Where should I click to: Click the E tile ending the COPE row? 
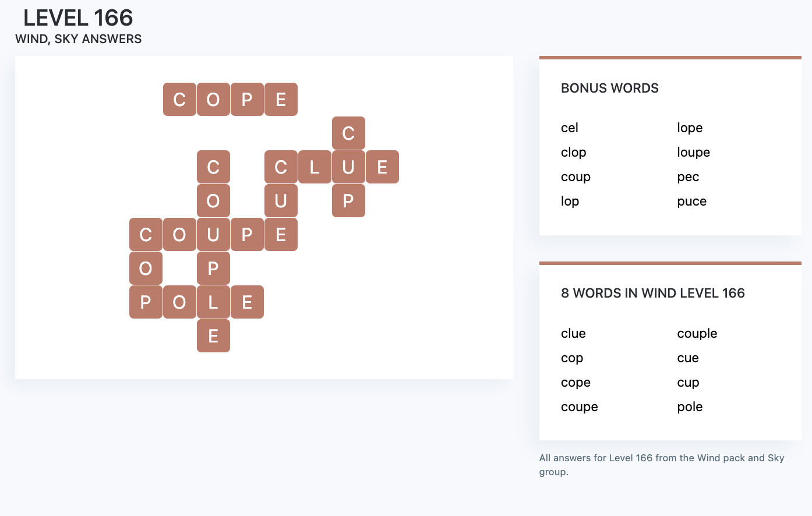pyautogui.click(x=281, y=100)
